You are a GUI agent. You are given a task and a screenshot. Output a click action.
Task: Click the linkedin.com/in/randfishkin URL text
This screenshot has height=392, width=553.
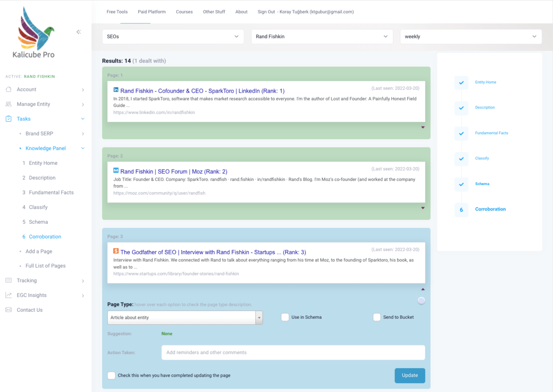coord(154,112)
